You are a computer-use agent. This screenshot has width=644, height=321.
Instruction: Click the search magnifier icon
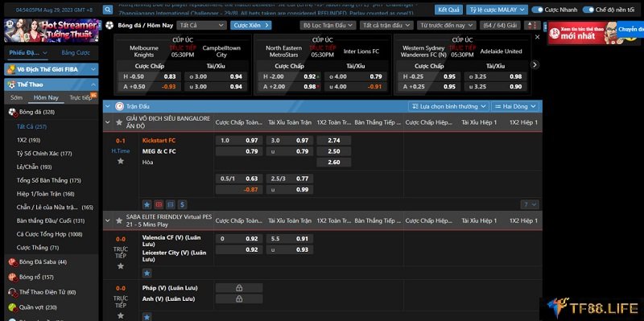[x=108, y=10]
